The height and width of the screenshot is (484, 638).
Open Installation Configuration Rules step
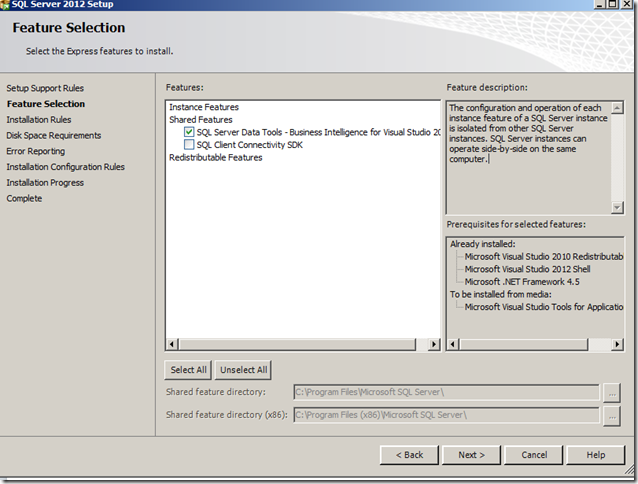pos(65,167)
